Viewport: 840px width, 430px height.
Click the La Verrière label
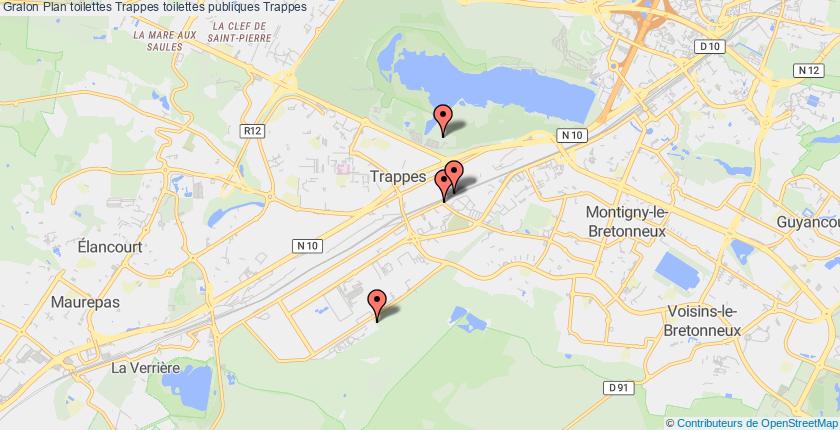point(146,368)
